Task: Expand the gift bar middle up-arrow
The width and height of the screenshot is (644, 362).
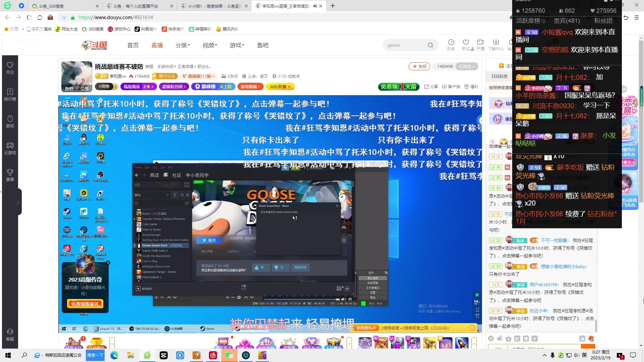Action: 349,343
